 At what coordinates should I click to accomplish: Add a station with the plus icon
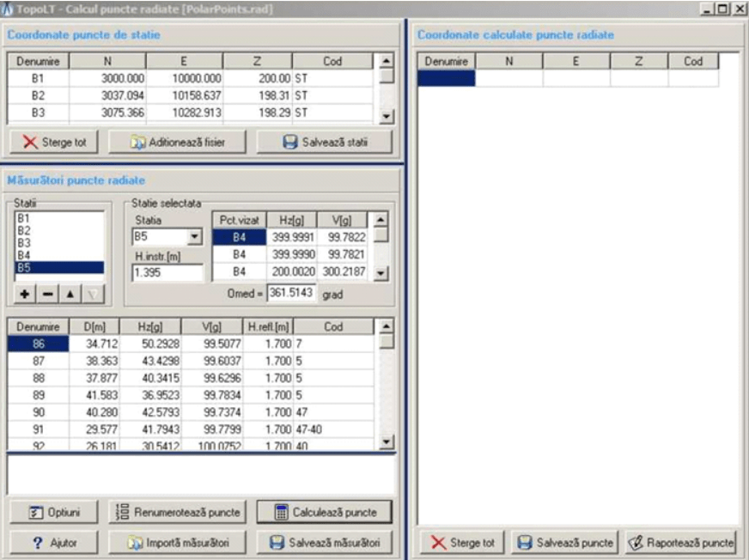coord(25,294)
